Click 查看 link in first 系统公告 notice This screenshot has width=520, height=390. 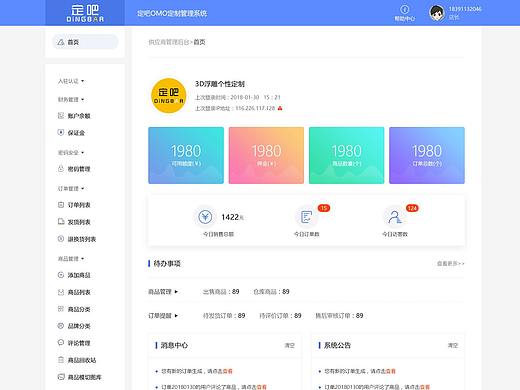(391, 371)
